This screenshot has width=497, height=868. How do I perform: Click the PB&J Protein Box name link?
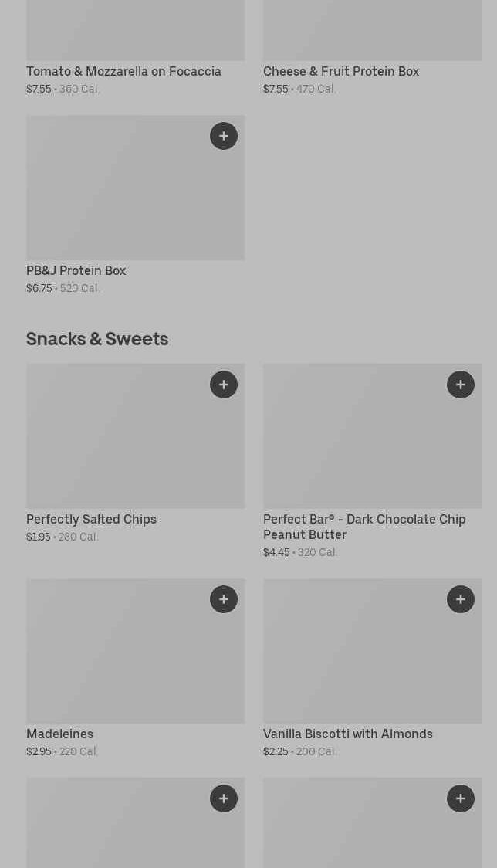pos(76,270)
